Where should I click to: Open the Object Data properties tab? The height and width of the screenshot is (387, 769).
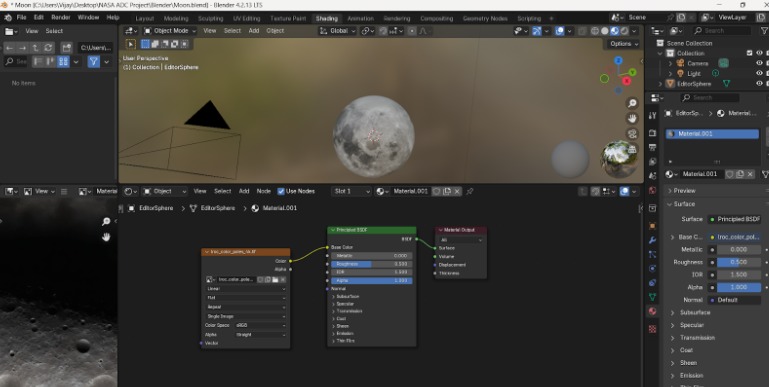652,297
